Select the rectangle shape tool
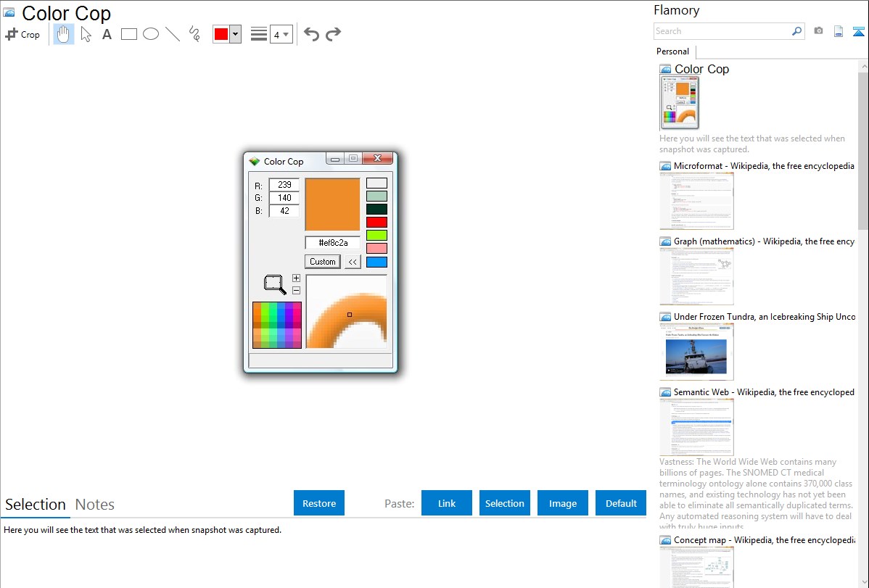 [x=128, y=34]
